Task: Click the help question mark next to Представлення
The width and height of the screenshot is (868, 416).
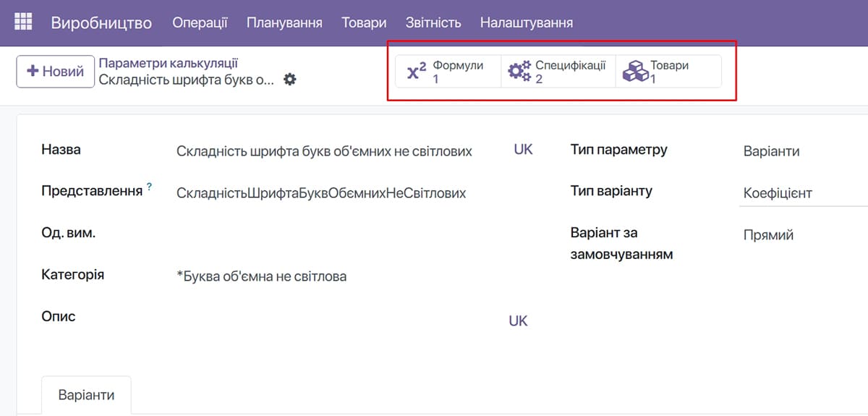Action: click(150, 187)
